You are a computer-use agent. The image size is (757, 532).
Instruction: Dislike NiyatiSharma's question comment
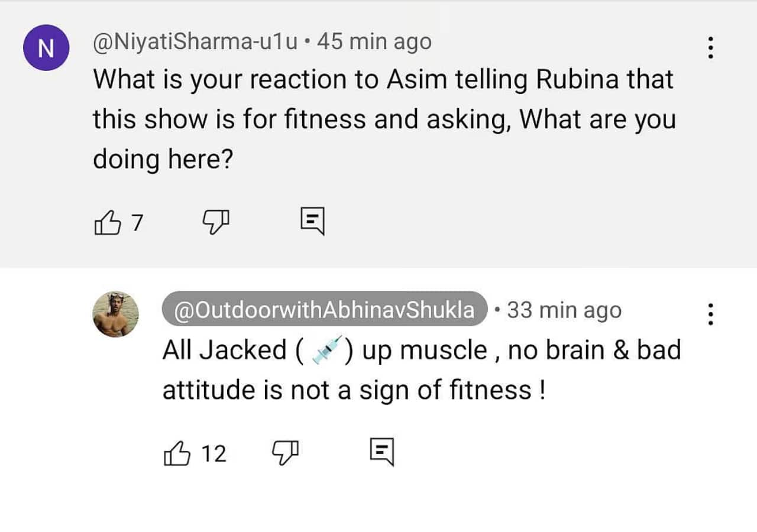click(x=215, y=222)
